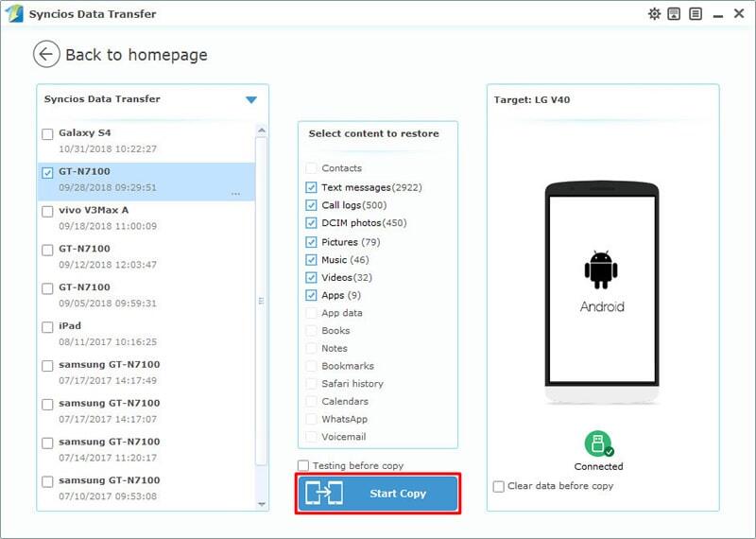The image size is (756, 539).
Task: Uncheck Music content
Action: (x=311, y=260)
